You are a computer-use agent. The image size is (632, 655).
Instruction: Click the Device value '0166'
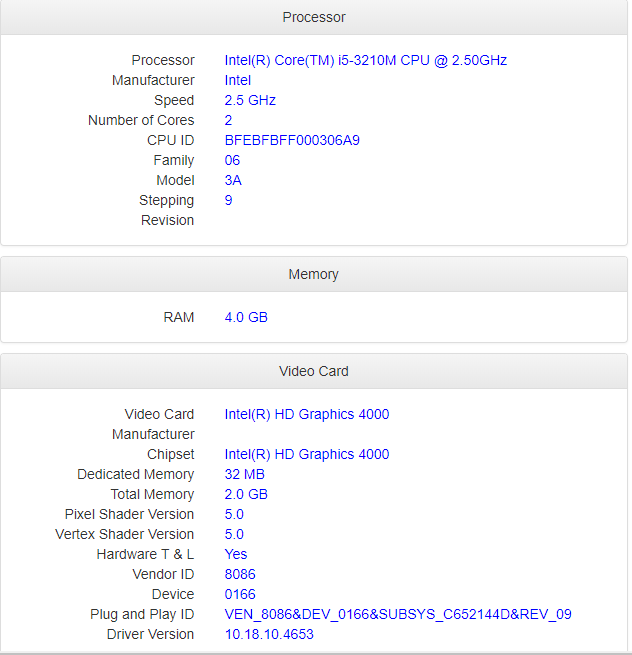(240, 594)
